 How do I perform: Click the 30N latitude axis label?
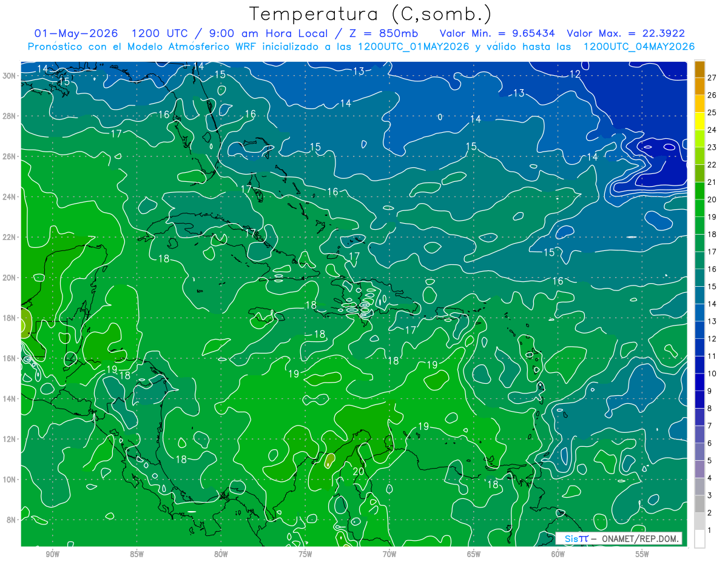click(x=10, y=76)
